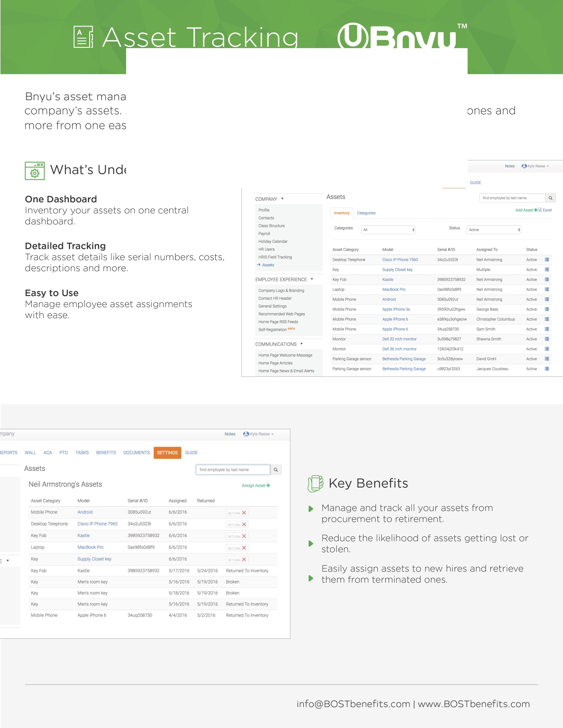Viewport: 563px width, 728px height.
Task: Open details icon for Apple iPhone 5s row
Action: coord(547,309)
